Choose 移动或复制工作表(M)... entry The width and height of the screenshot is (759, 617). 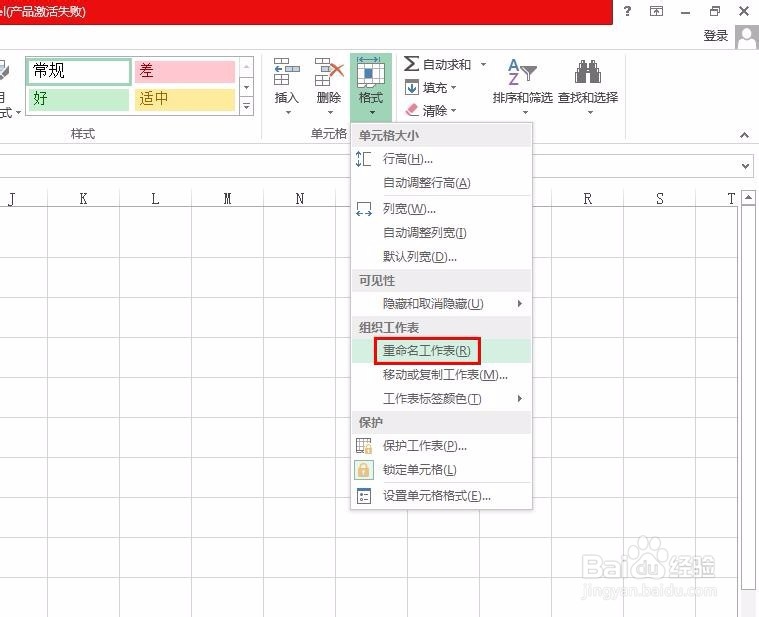[441, 375]
